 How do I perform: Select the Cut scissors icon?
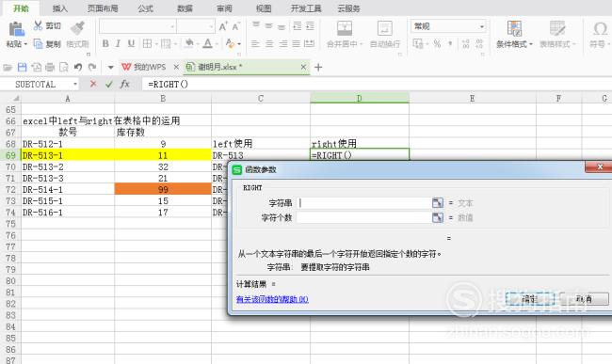point(38,25)
